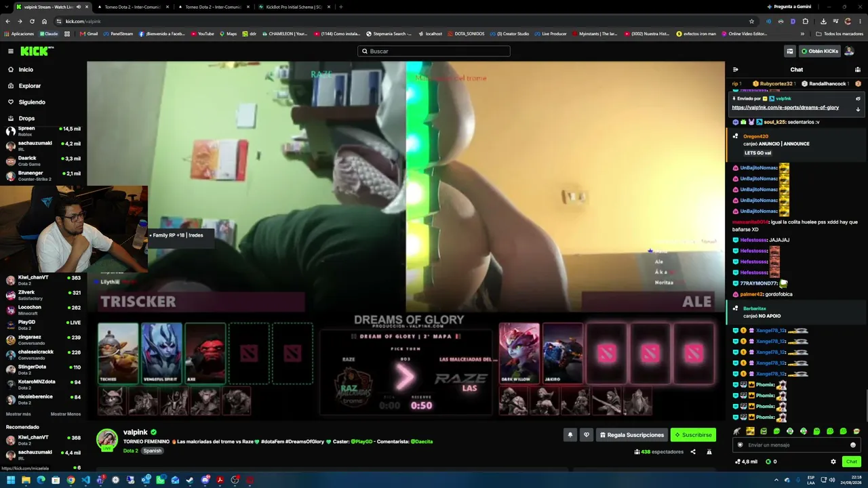Go to the Kick home logo

click(x=37, y=51)
